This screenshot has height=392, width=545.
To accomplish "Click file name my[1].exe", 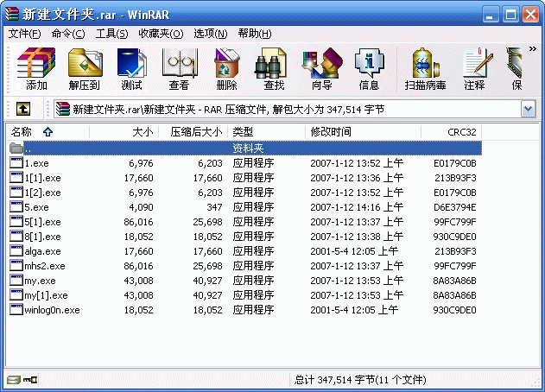I will click(47, 295).
